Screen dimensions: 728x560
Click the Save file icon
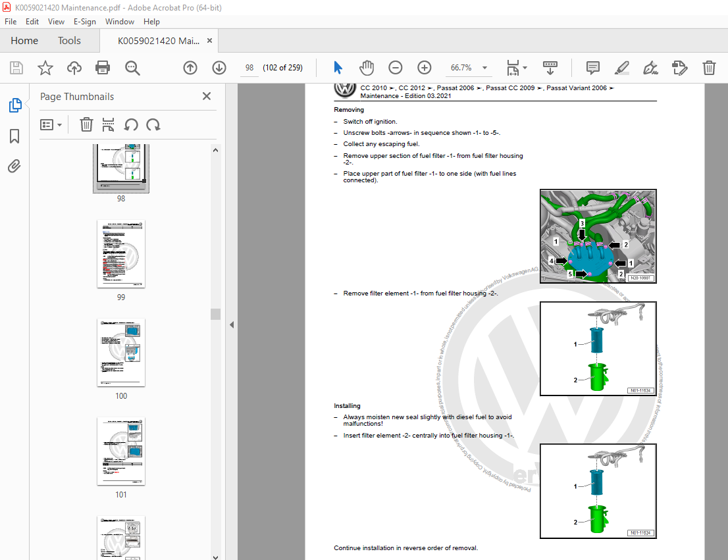(x=16, y=68)
